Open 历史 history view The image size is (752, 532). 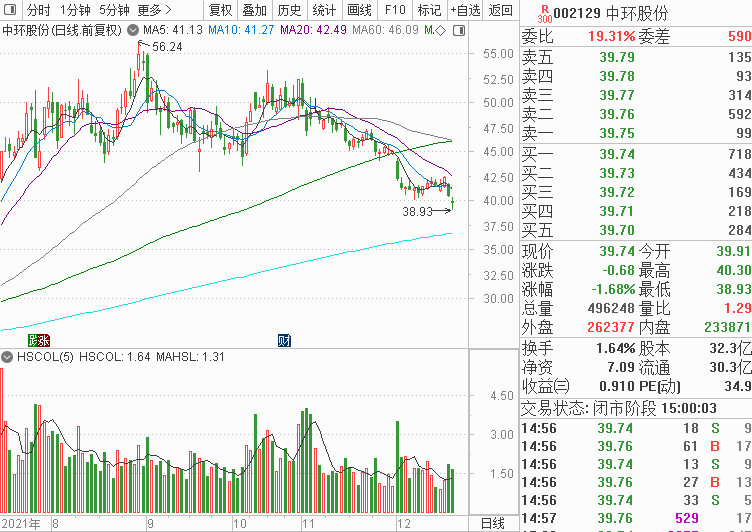[x=290, y=10]
